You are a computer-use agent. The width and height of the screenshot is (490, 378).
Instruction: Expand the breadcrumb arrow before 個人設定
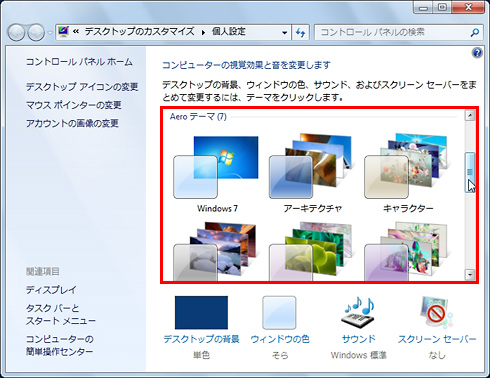(203, 32)
